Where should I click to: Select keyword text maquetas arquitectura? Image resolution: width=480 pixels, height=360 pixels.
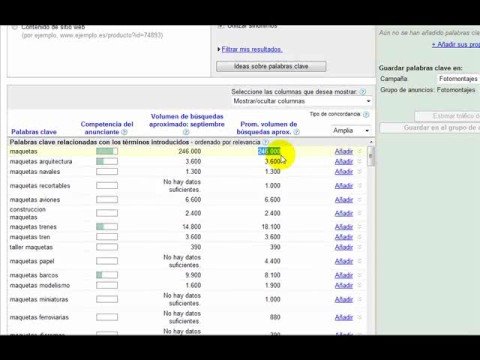tap(41, 162)
